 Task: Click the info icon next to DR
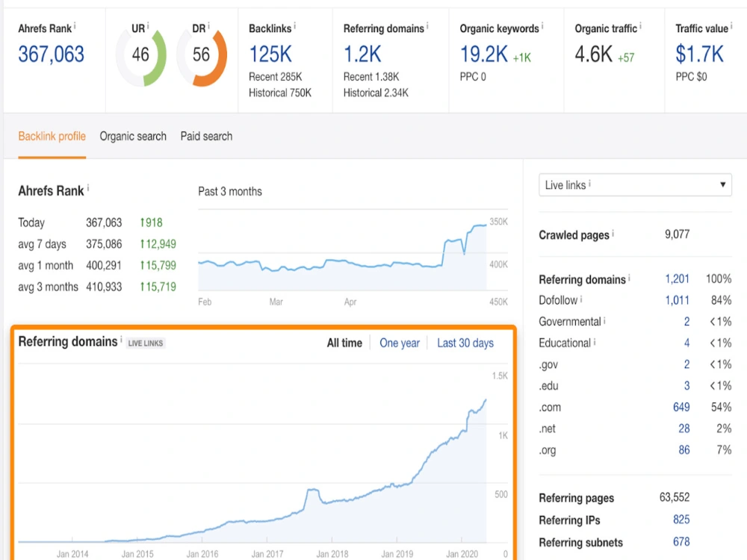(208, 25)
